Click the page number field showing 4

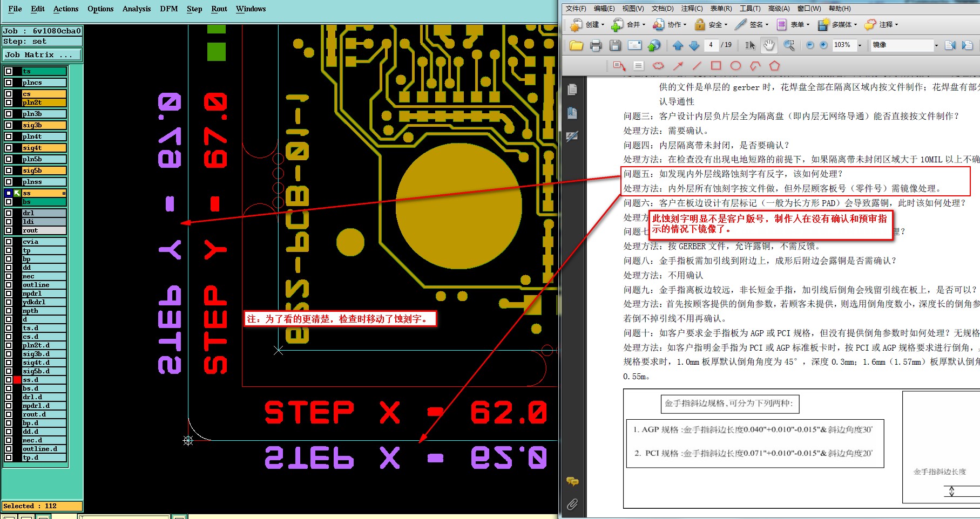pyautogui.click(x=711, y=45)
